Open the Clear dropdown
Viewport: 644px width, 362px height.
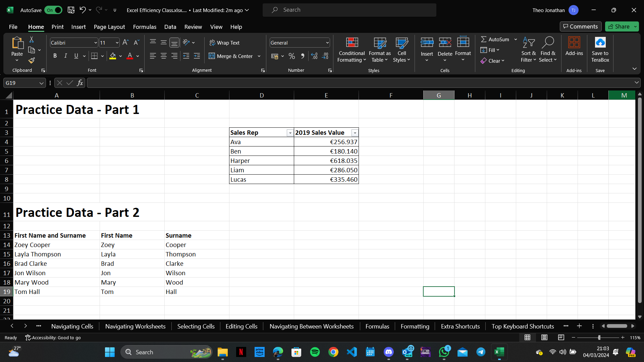click(492, 61)
